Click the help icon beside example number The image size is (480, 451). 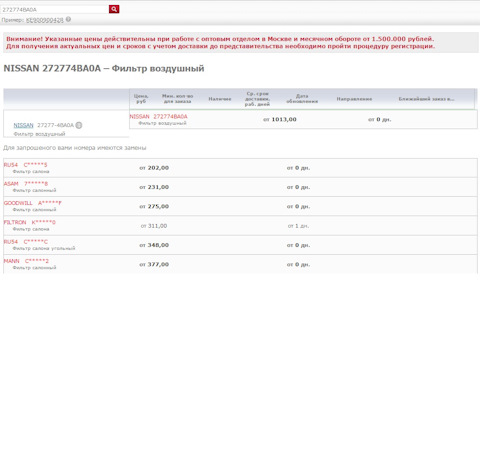(x=68, y=19)
